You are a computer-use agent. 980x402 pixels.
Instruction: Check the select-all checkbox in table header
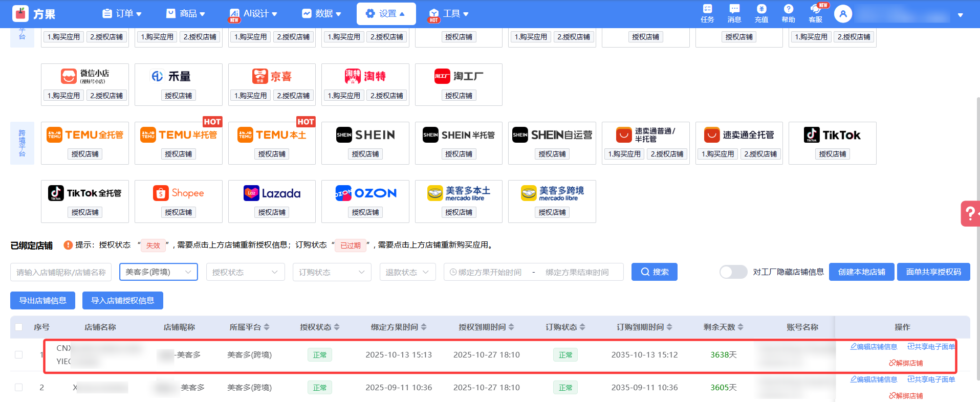tap(19, 327)
